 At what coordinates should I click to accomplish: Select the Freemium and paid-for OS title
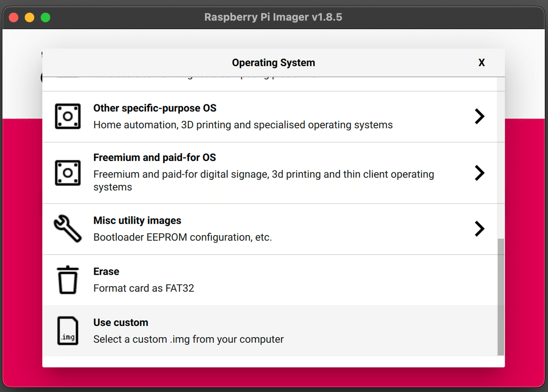tap(155, 157)
